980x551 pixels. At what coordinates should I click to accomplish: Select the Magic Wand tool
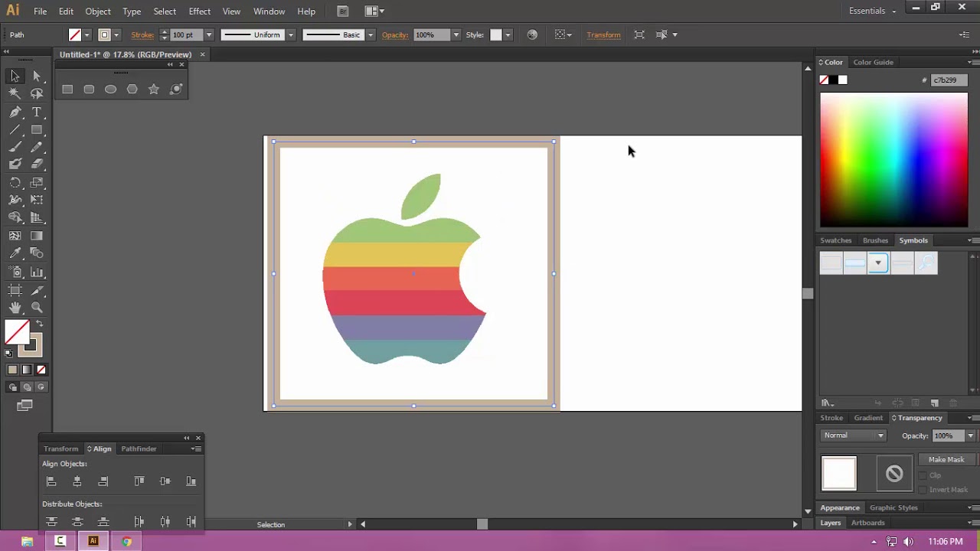15,93
